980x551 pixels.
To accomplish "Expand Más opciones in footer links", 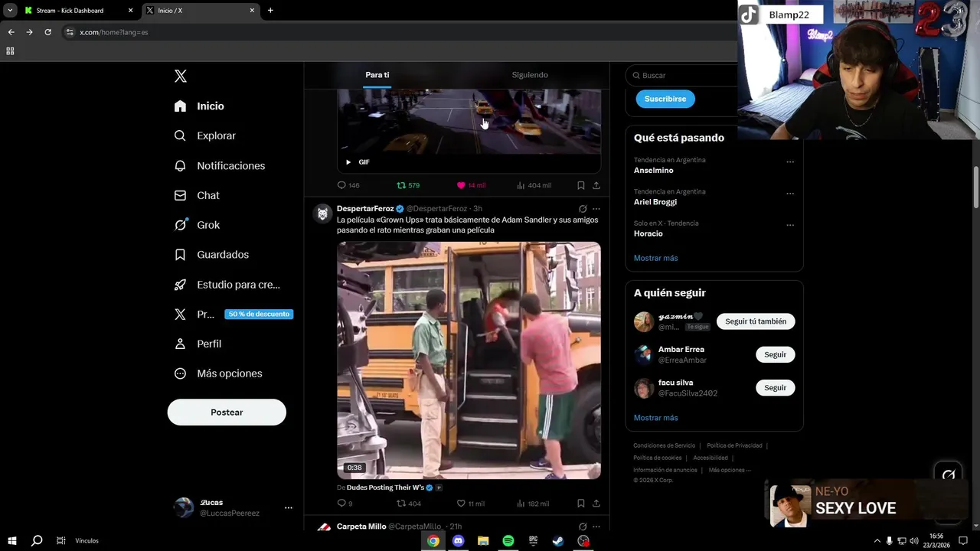I will [x=730, y=470].
